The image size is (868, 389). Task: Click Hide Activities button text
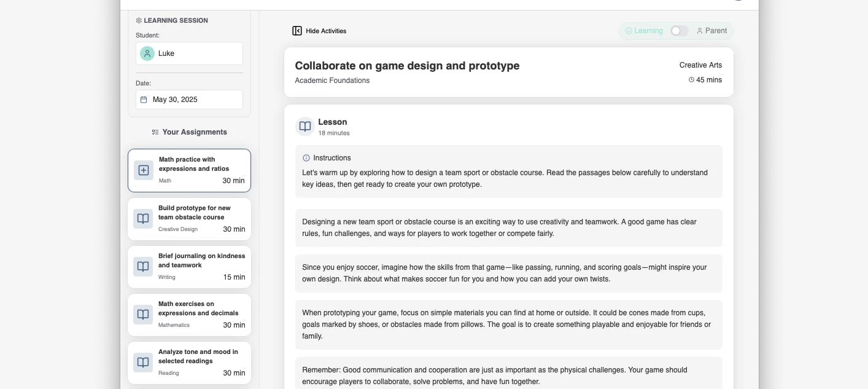(x=326, y=31)
